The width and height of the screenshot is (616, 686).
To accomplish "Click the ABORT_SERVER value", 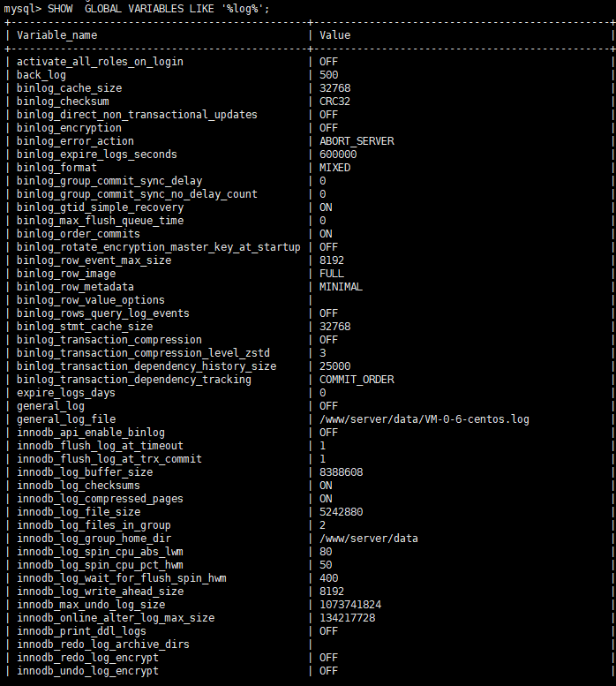I will (x=357, y=141).
